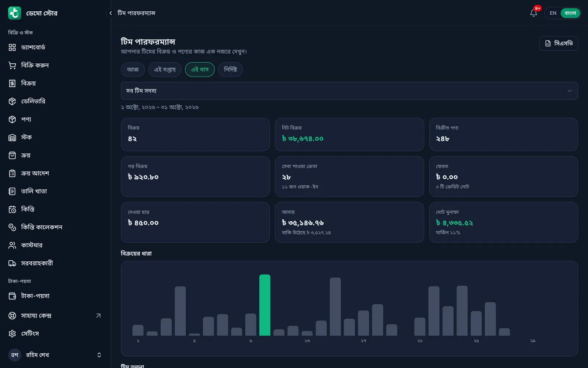Image resolution: width=588 pixels, height=368 pixels.
Task: Click the আদায় amount ৳ ৩৫,১৪৬.৭৬
Action: [303, 223]
